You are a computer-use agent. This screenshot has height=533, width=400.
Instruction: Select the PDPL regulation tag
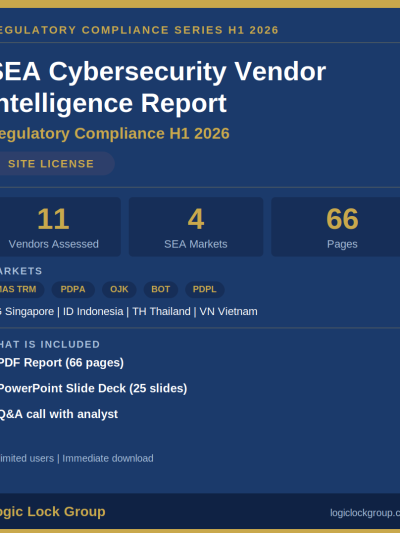point(205,289)
